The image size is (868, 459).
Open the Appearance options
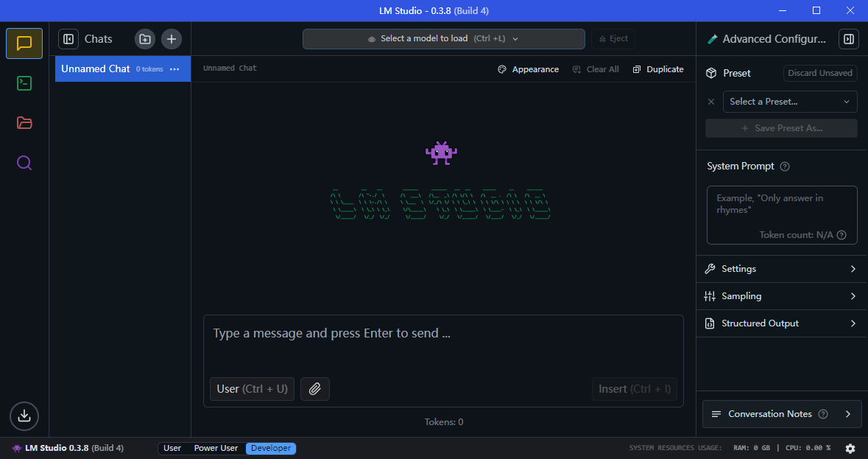coord(528,69)
